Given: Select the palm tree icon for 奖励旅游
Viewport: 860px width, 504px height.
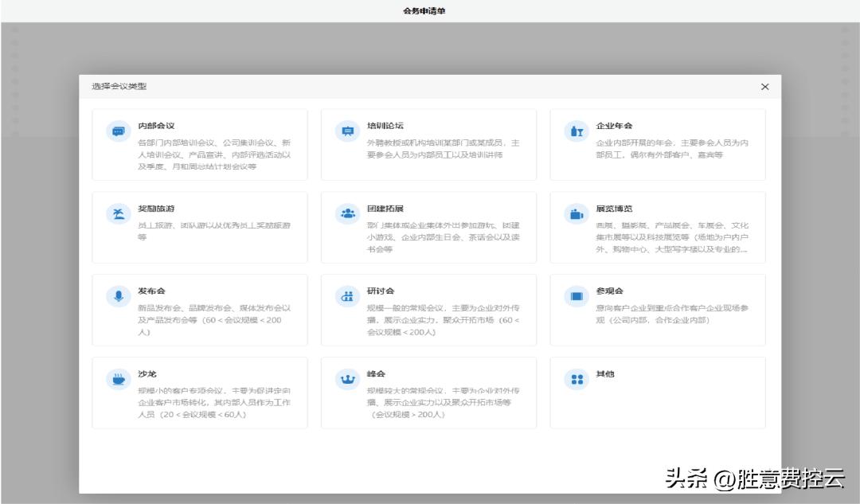Looking at the screenshot, I should [x=118, y=213].
